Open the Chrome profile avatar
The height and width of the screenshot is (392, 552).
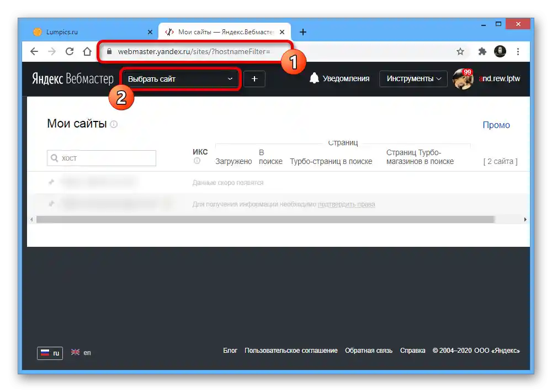(x=500, y=51)
